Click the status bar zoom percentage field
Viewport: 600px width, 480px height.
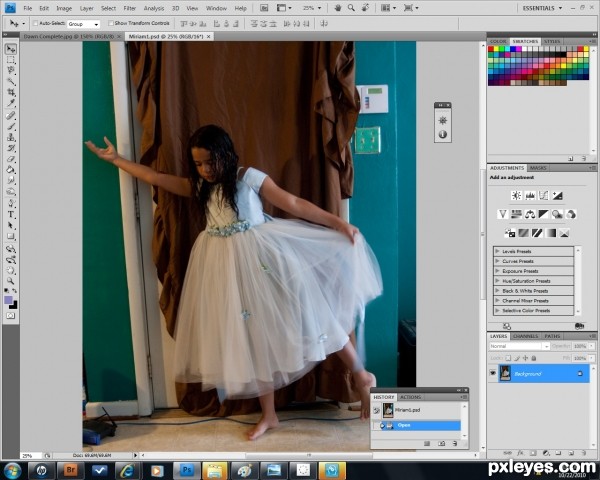pyautogui.click(x=30, y=456)
